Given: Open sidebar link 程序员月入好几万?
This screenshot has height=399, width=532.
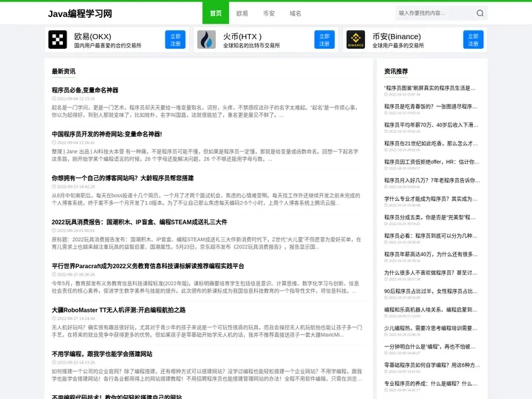Looking at the screenshot, I should (x=432, y=180).
